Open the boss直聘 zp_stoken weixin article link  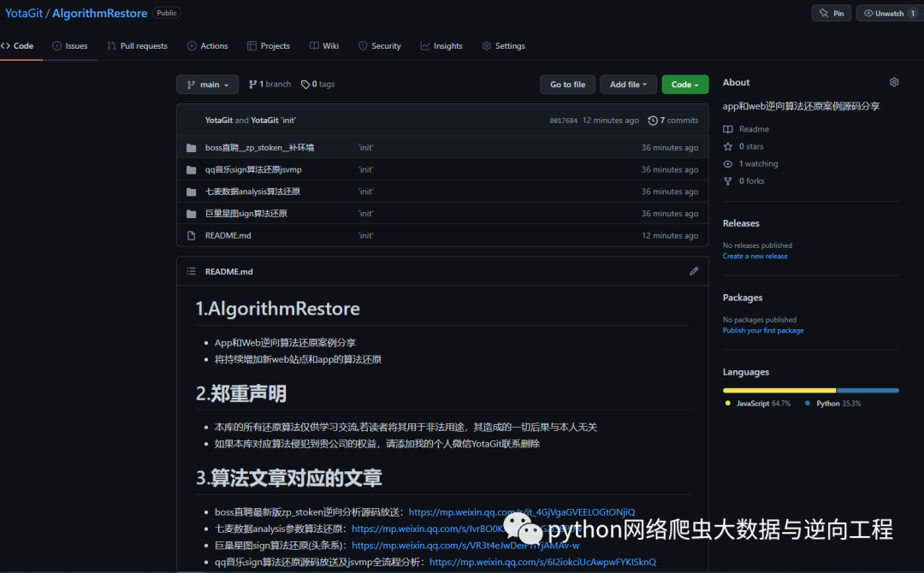tap(522, 511)
